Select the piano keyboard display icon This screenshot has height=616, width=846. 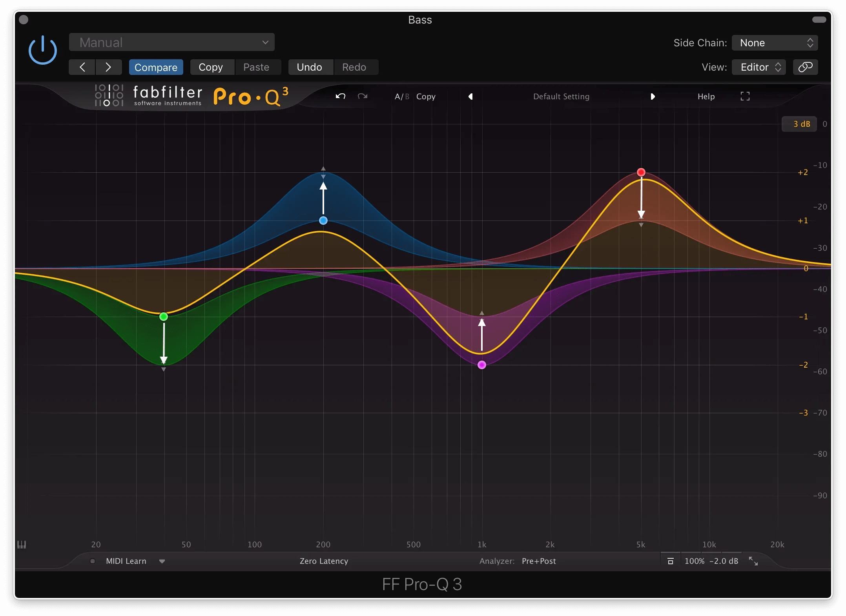click(x=22, y=545)
